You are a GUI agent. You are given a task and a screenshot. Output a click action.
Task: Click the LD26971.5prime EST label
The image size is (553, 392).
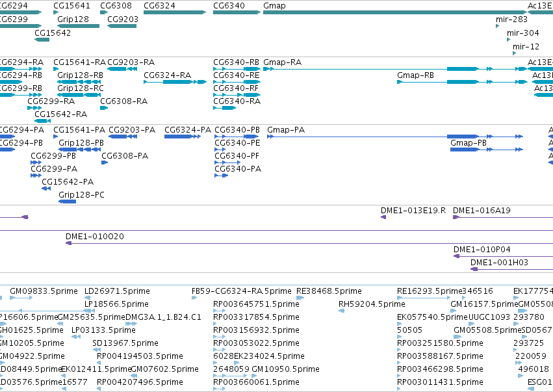pos(117,291)
